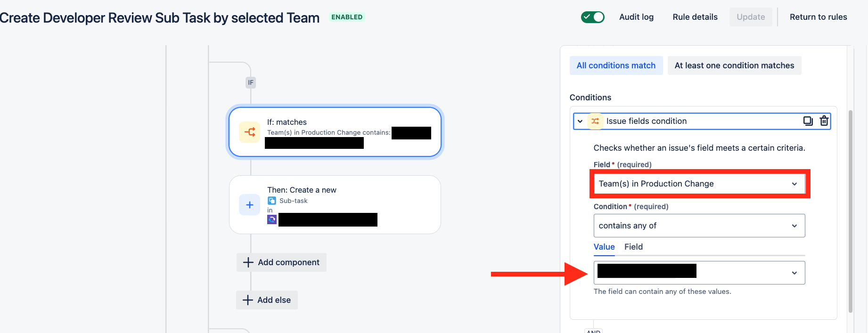The width and height of the screenshot is (868, 333).
Task: Click the project avatar icon under Sub-task
Action: coord(272,219)
